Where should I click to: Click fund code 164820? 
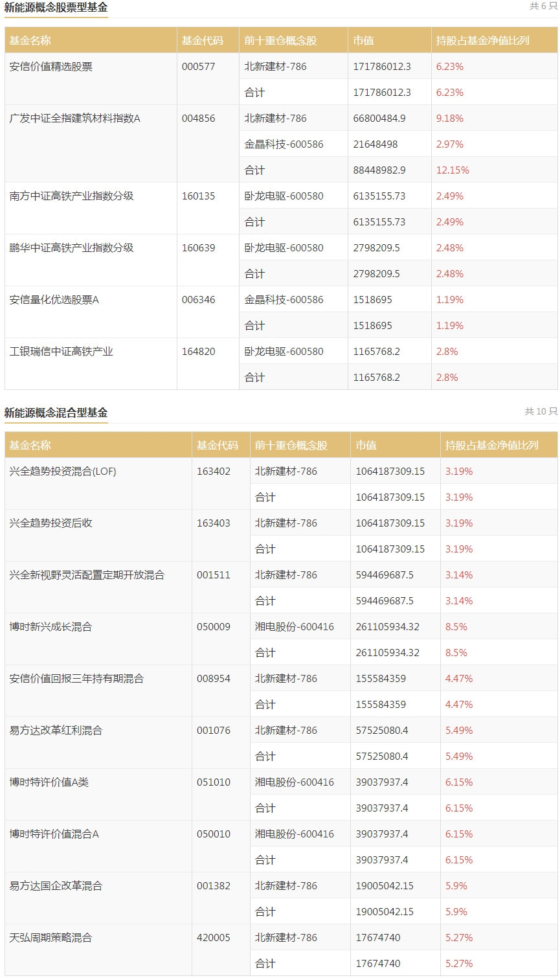[198, 351]
